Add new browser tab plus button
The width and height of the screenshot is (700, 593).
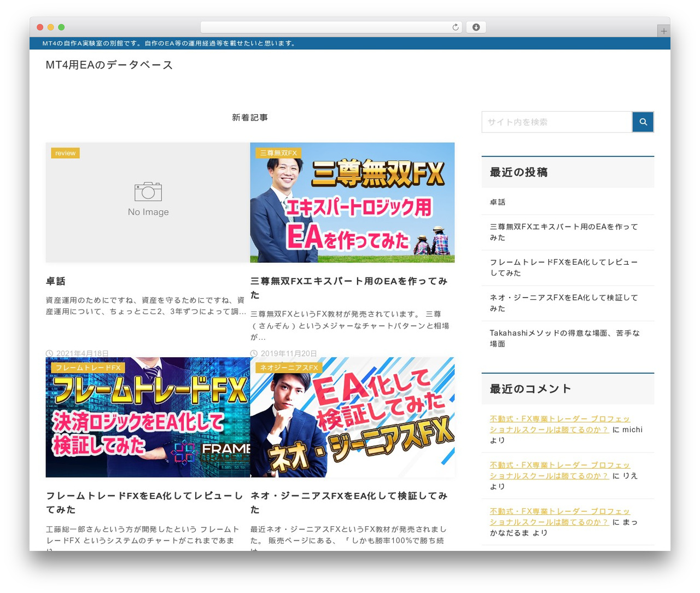coord(663,31)
